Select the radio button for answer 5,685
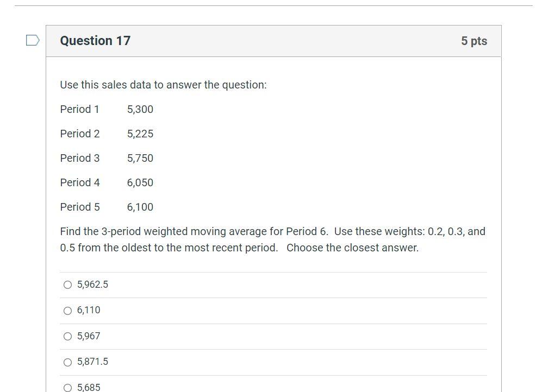 [67, 387]
